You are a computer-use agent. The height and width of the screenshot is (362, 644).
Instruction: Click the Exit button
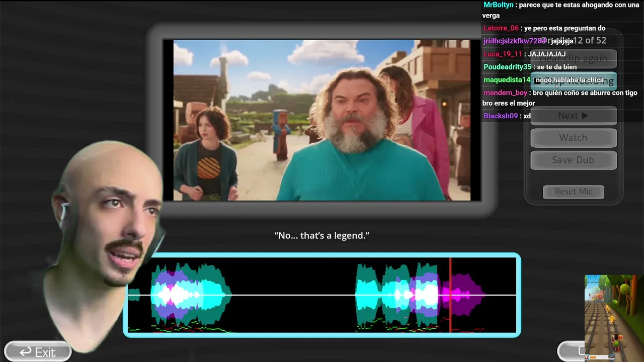click(38, 352)
